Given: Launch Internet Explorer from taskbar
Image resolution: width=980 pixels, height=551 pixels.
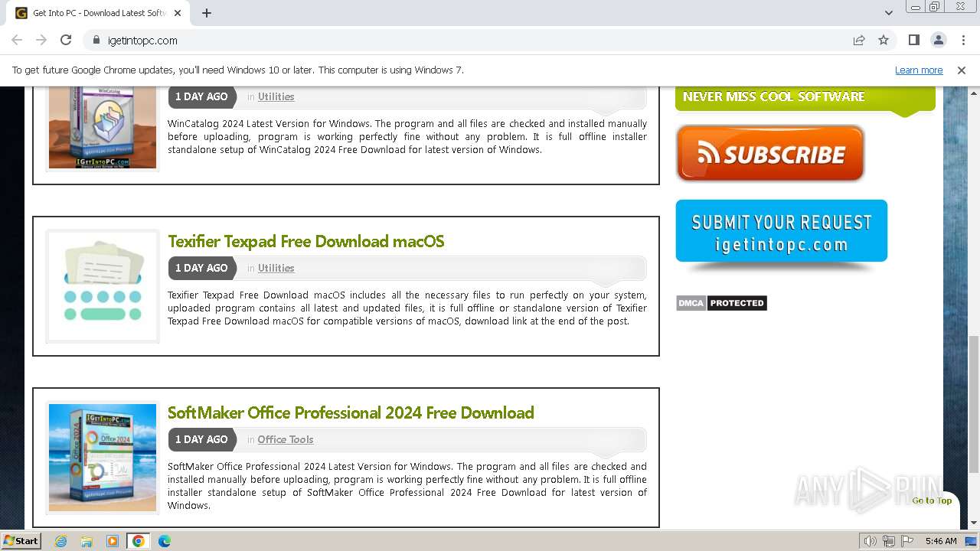Looking at the screenshot, I should 60,541.
